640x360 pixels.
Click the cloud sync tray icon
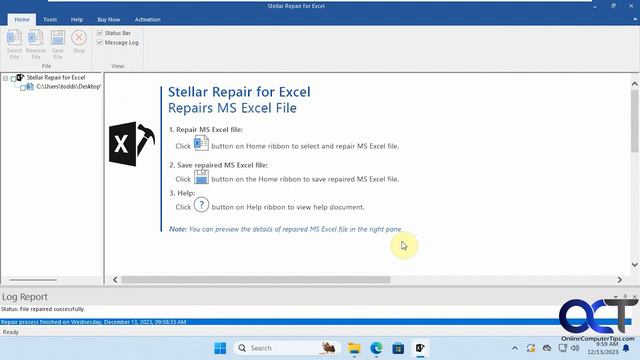(547, 348)
